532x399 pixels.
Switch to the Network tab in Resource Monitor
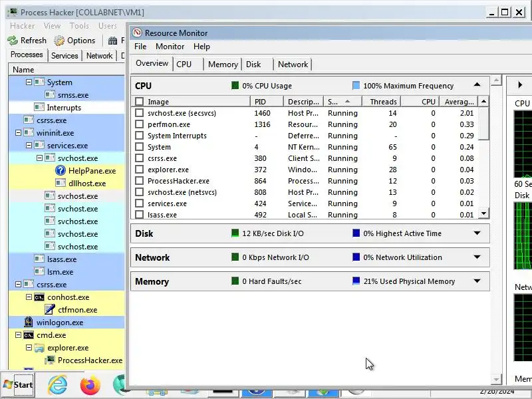pos(293,65)
